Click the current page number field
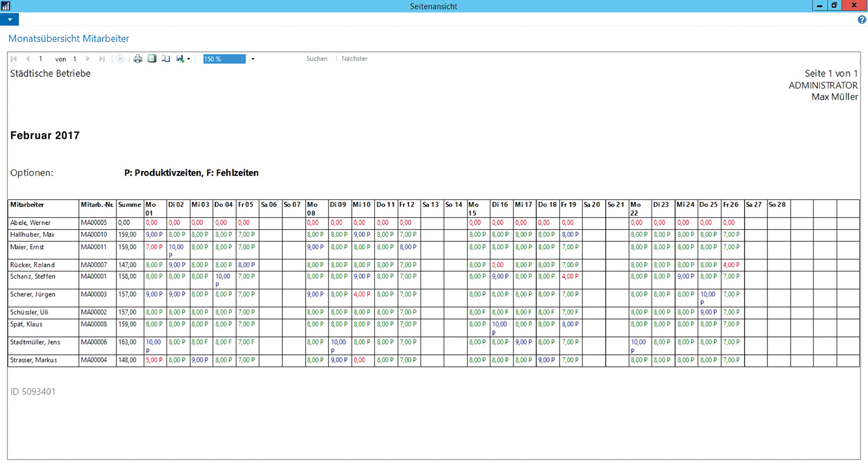The height and width of the screenshot is (467, 868). tap(41, 59)
